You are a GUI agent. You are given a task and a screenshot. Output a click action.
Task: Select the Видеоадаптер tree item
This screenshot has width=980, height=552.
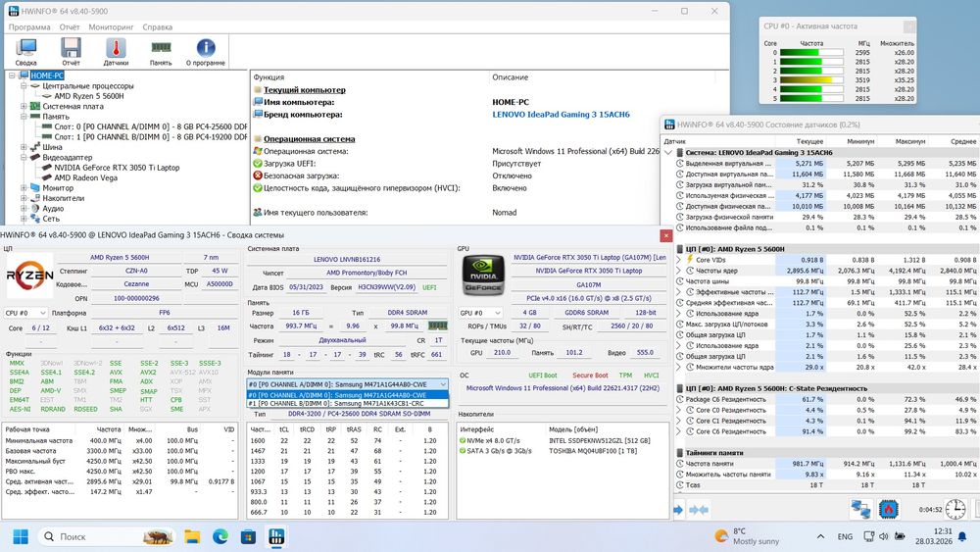67,157
